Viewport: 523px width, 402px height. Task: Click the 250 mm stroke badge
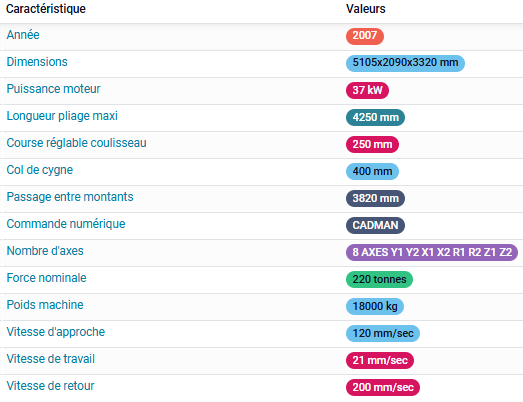click(372, 144)
